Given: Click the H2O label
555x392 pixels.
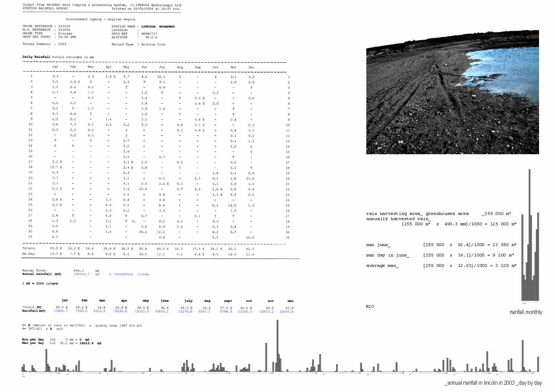Looking at the screenshot, I should 370,306.
